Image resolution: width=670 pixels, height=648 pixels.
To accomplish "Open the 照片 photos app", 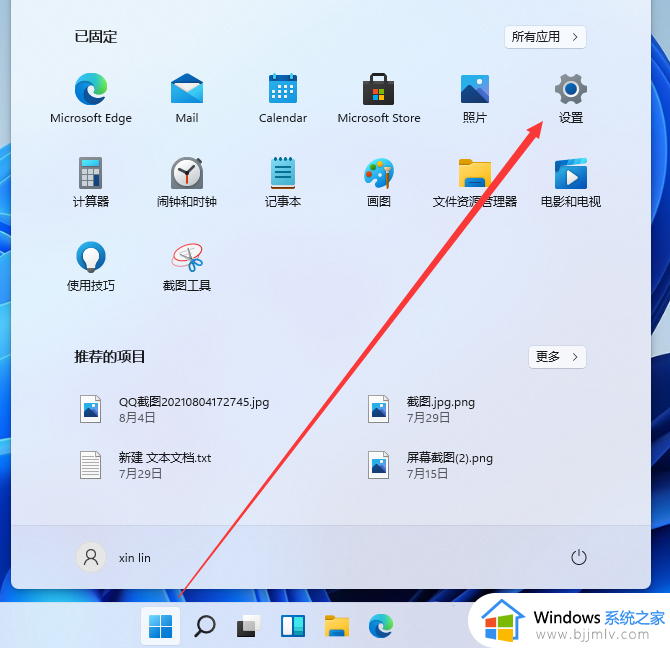I will pyautogui.click(x=475, y=98).
